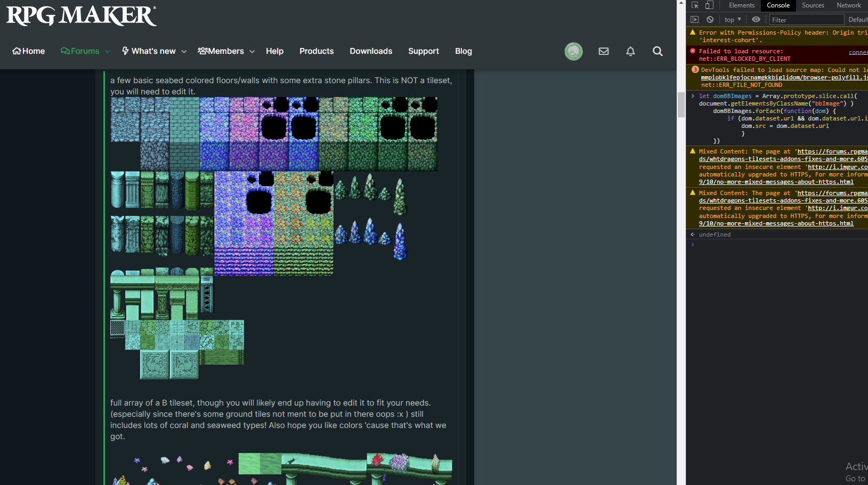Screen dimensions: 868x485
Task: Open the B tileset image below the post text
Action: 281,468
